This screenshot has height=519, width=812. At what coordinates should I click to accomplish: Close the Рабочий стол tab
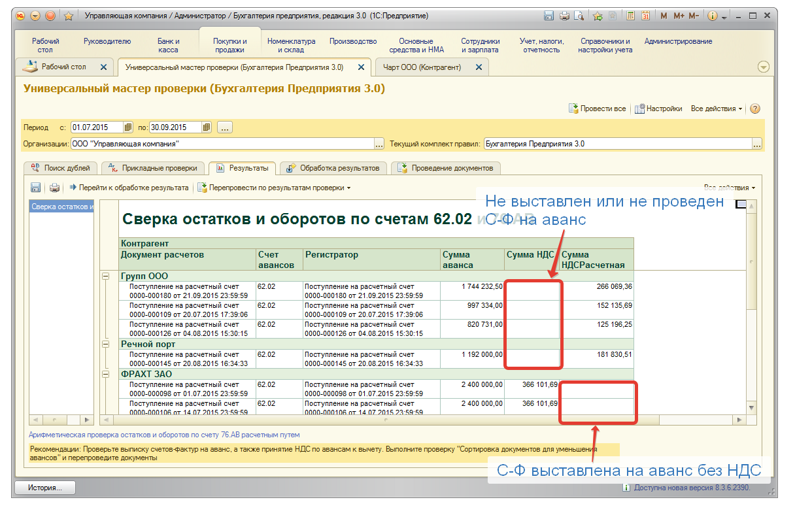pyautogui.click(x=102, y=67)
